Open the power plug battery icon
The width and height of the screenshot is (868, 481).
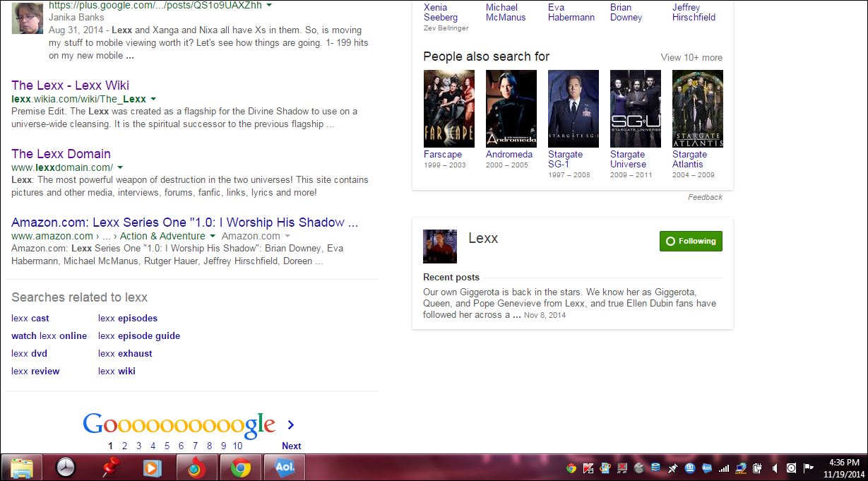pyautogui.click(x=757, y=468)
